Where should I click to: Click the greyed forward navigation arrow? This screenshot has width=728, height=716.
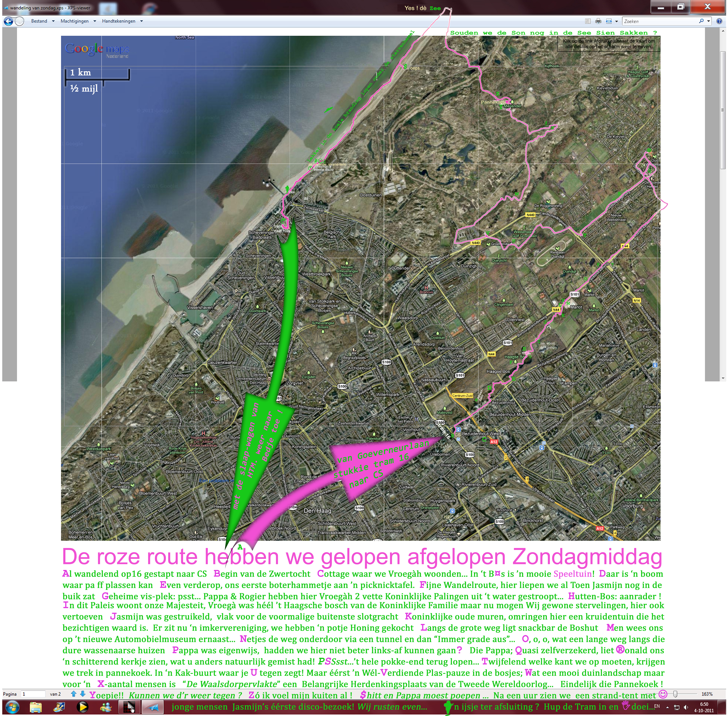tap(20, 21)
